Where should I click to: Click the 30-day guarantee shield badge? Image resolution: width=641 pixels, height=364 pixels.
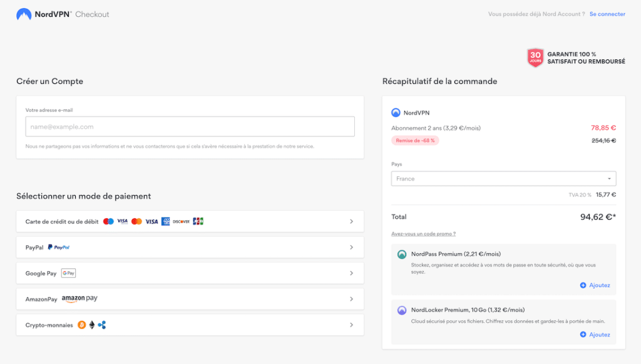tap(535, 58)
